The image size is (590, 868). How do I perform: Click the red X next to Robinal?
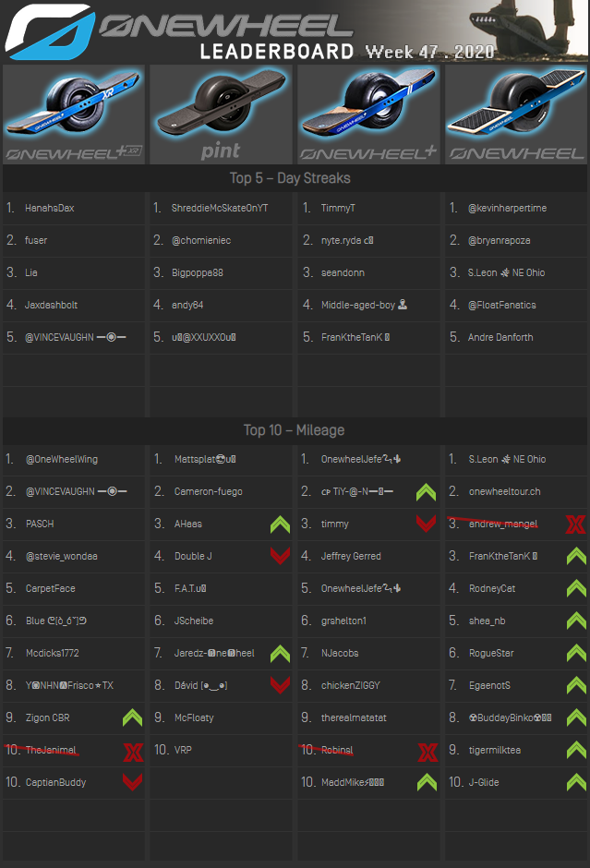(427, 751)
